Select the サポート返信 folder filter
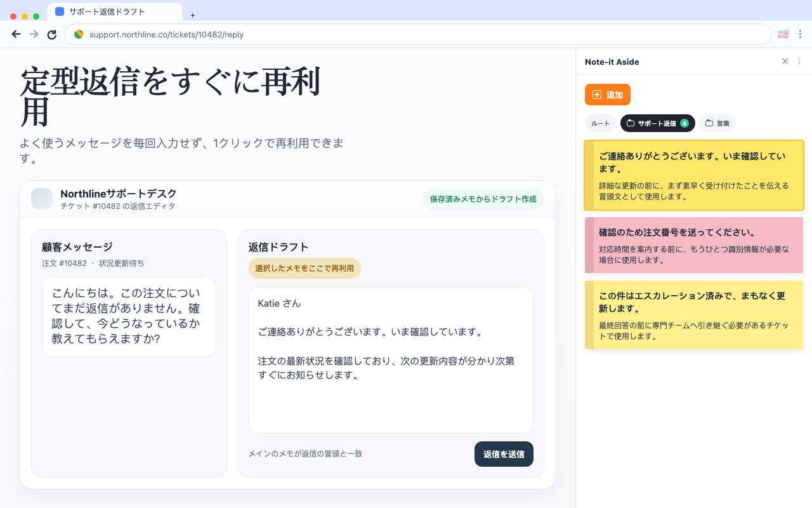The width and height of the screenshot is (812, 508). 658,123
